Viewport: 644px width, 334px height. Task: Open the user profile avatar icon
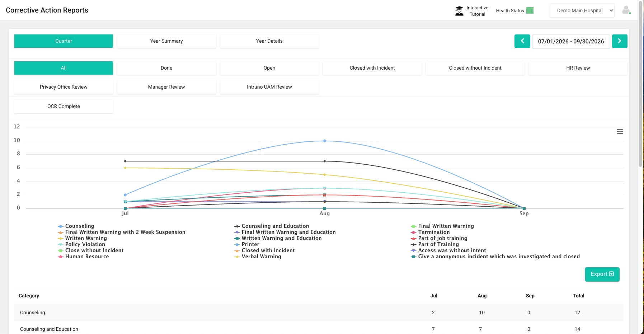(x=626, y=10)
